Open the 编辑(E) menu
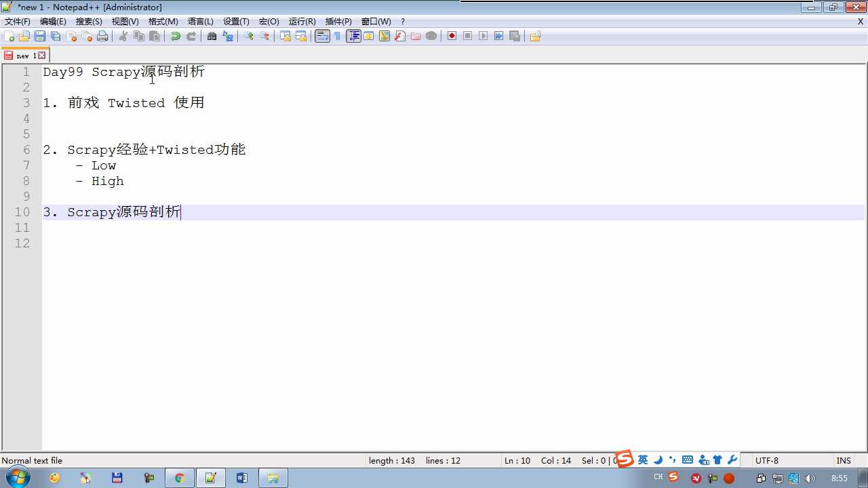Image resolution: width=868 pixels, height=488 pixels. [53, 22]
